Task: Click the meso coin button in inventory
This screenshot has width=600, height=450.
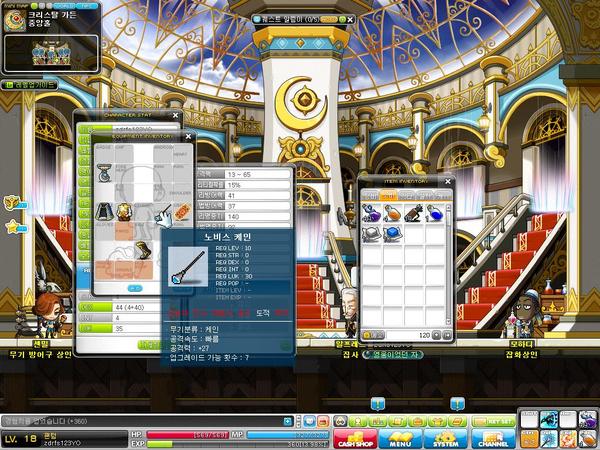Action: [x=373, y=335]
